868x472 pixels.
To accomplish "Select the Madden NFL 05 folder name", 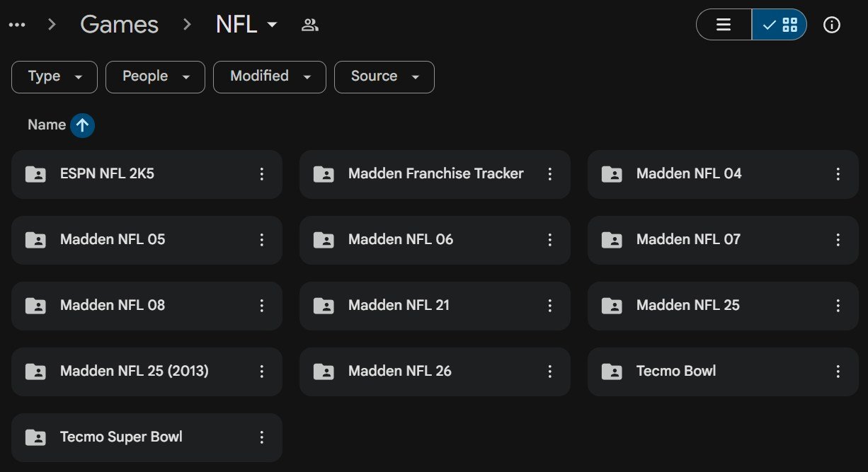I will pyautogui.click(x=113, y=240).
